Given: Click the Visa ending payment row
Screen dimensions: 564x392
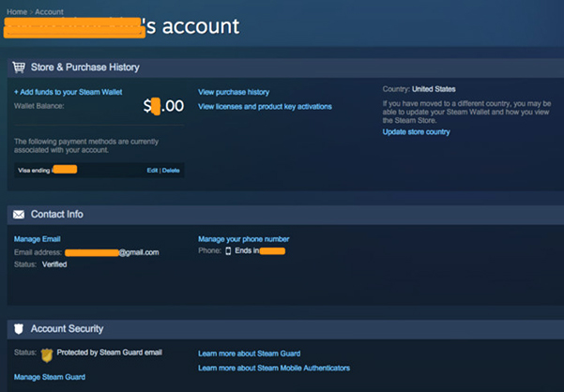Looking at the screenshot, I should point(99,170).
